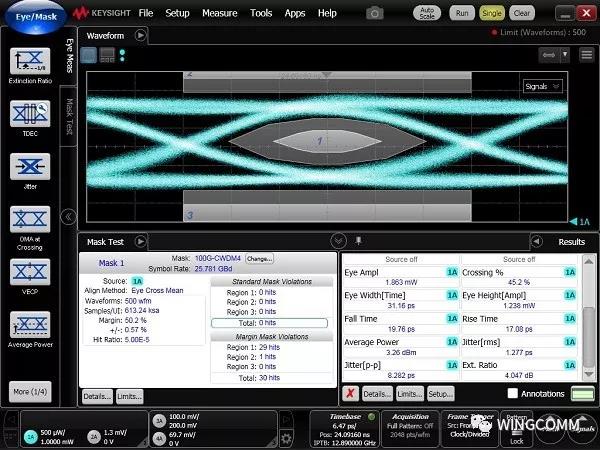Viewport: 600px width, 450px height.
Task: Choose the OMA at Crossing icon
Action: (29, 219)
